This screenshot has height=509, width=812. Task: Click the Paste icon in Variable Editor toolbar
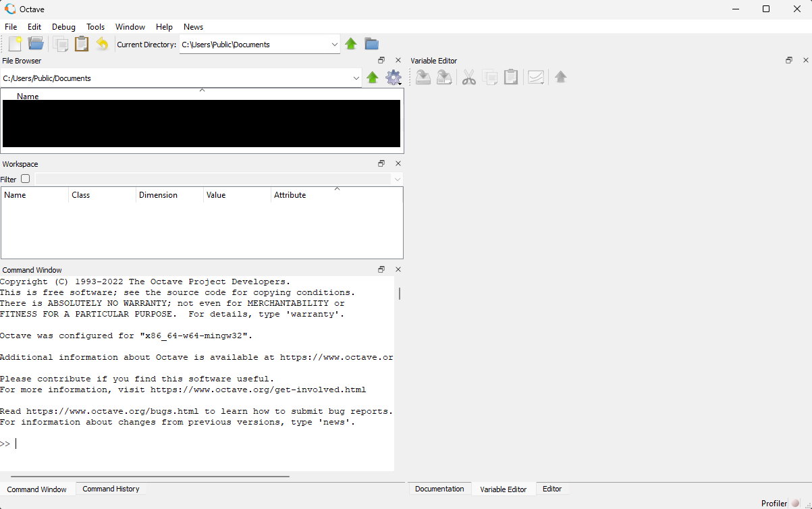click(511, 78)
